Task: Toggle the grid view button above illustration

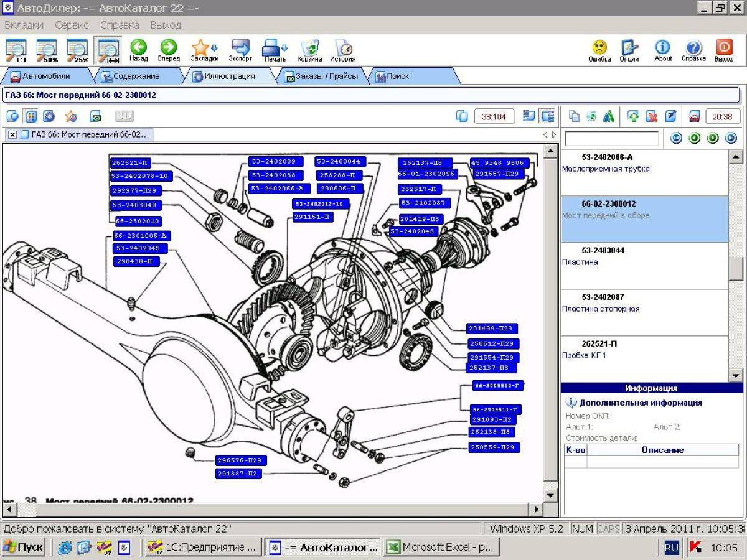Action: click(x=30, y=116)
